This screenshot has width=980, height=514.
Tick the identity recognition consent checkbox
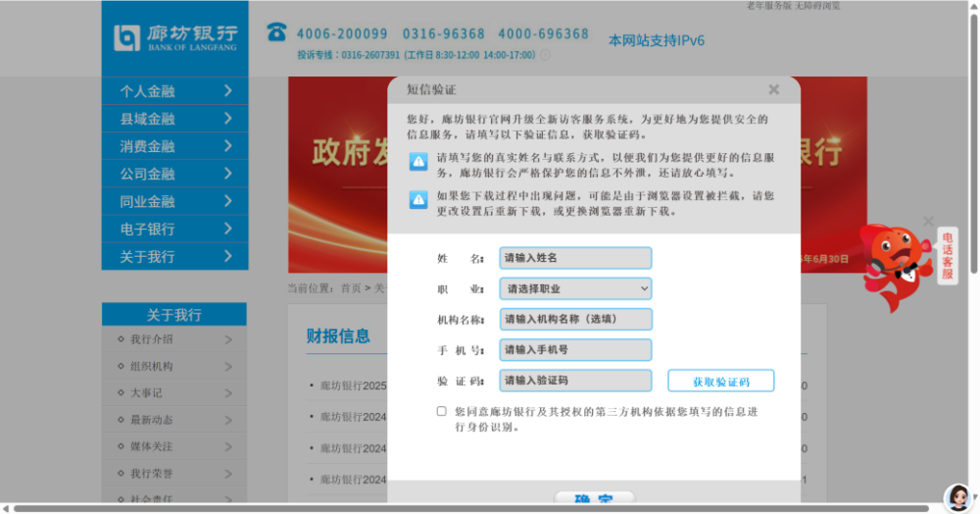(x=442, y=411)
